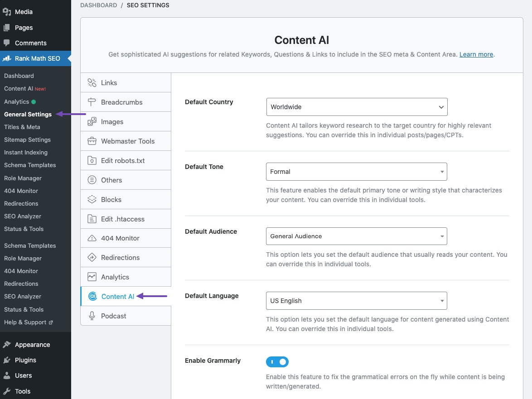
Task: Open the Default Tone dropdown
Action: click(x=357, y=172)
